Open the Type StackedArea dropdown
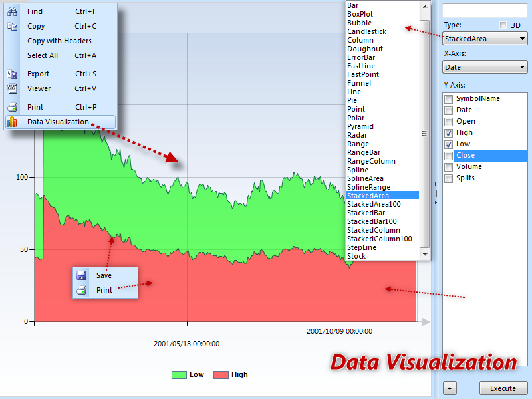This screenshot has height=399, width=532. click(485, 39)
